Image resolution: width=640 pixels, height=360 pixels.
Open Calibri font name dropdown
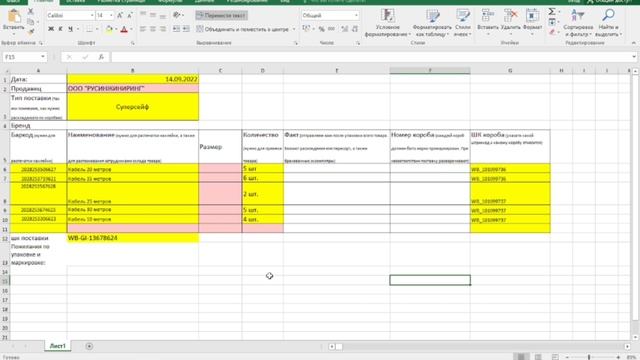point(92,16)
